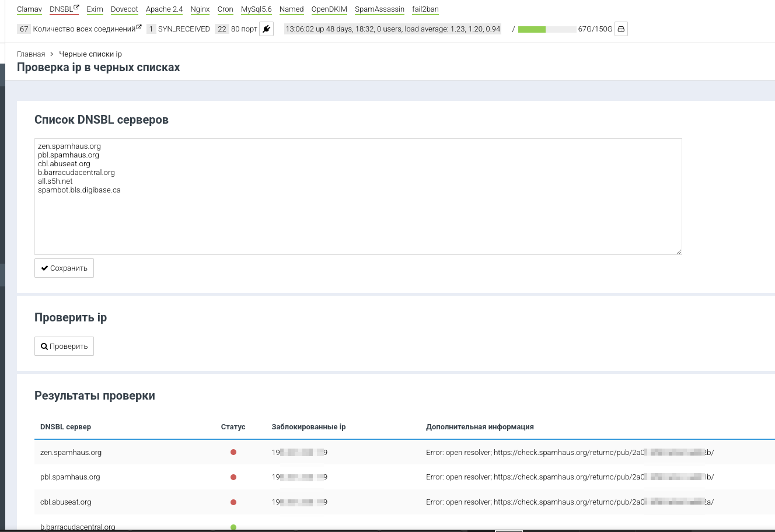The width and height of the screenshot is (775, 532).
Task: Click red status dot for cbl.abuseat.org
Action: coord(233,502)
